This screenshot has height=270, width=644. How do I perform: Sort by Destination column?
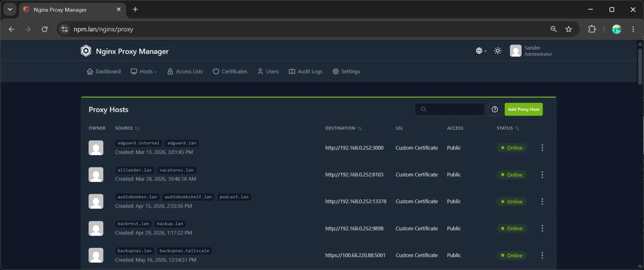coord(343,128)
